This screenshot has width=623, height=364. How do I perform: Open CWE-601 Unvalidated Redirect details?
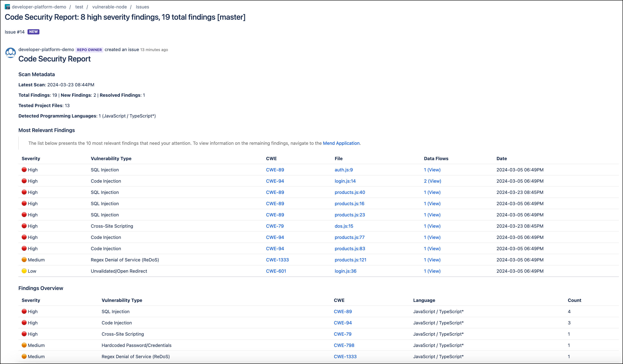tap(276, 271)
